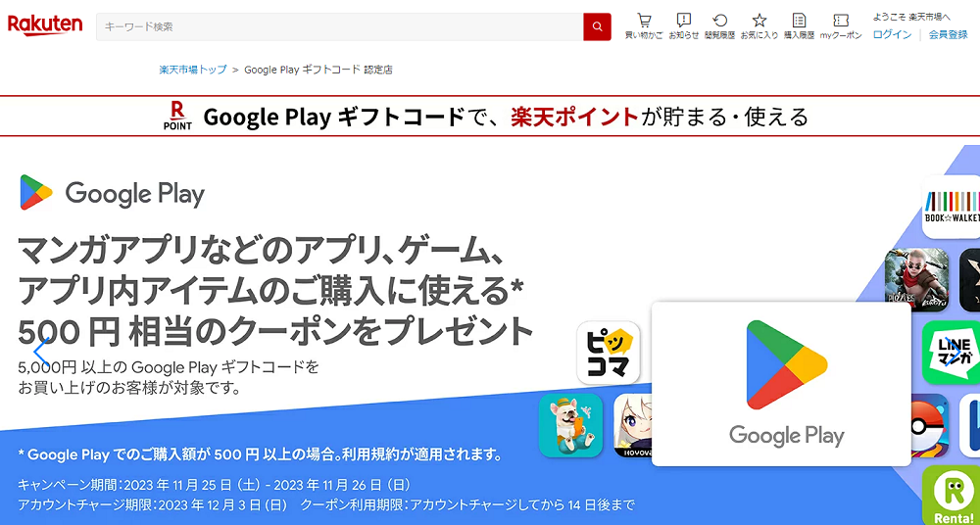Open the browsing history (閲覧履歴) icon
This screenshot has height=525, width=980.
pos(719,20)
